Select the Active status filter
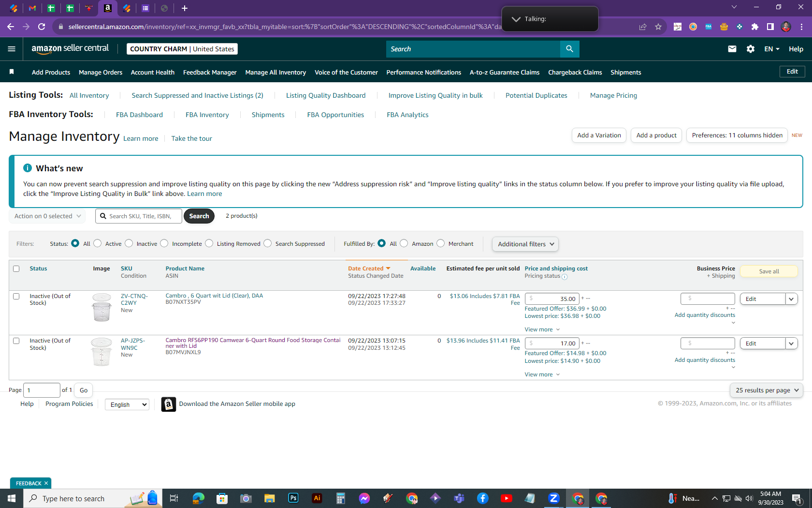 tap(98, 243)
